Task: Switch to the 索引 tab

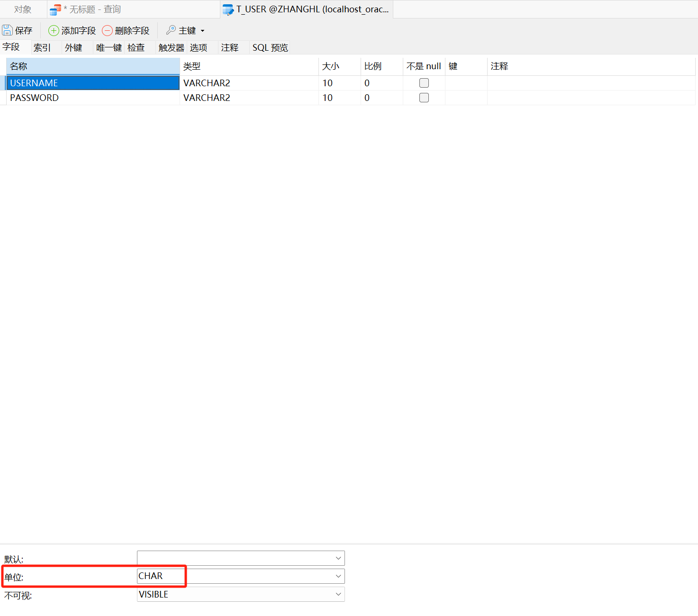Action: 42,47
